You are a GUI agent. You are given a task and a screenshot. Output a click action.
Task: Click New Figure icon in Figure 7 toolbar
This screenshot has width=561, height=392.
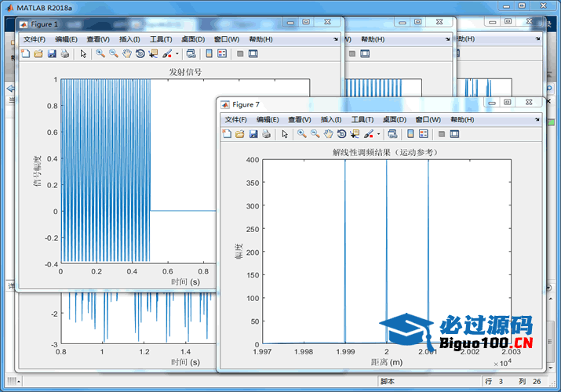(228, 134)
